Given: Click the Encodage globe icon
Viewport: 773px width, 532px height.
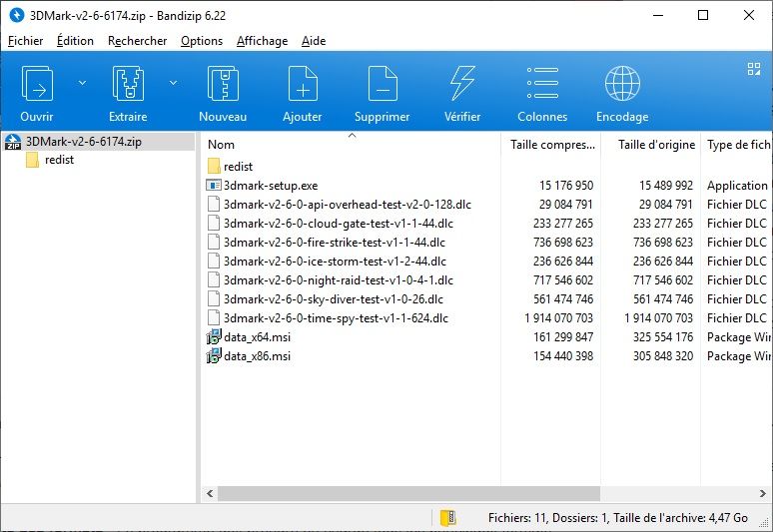Looking at the screenshot, I should coord(622,84).
